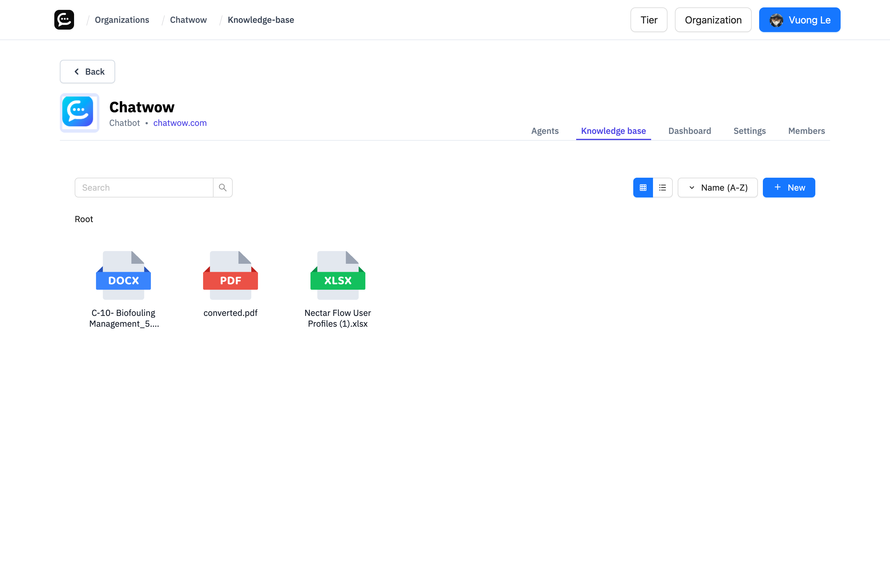Click the back arrow chevron icon
The width and height of the screenshot is (890, 588).
tap(77, 71)
